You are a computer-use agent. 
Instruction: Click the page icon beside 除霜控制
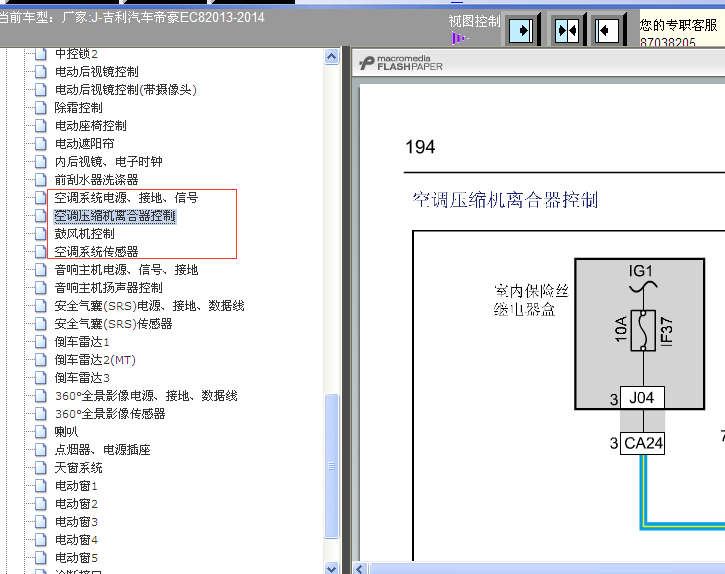tap(41, 108)
